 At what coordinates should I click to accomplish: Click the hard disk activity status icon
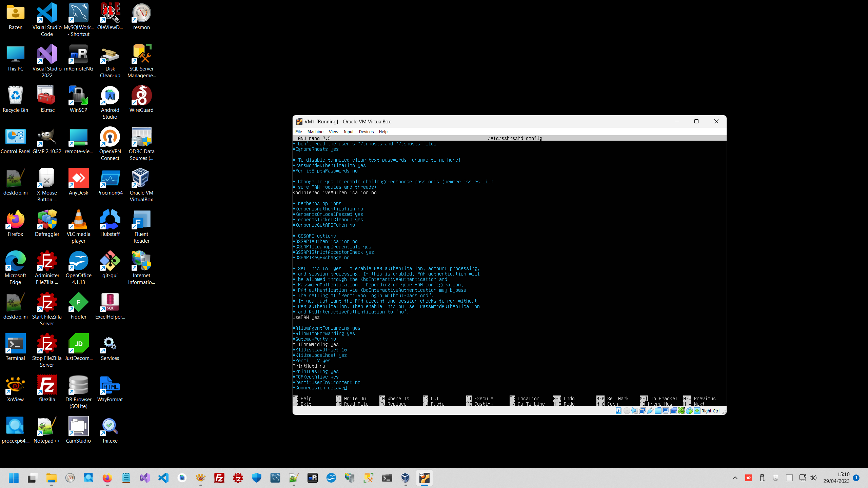click(x=618, y=411)
